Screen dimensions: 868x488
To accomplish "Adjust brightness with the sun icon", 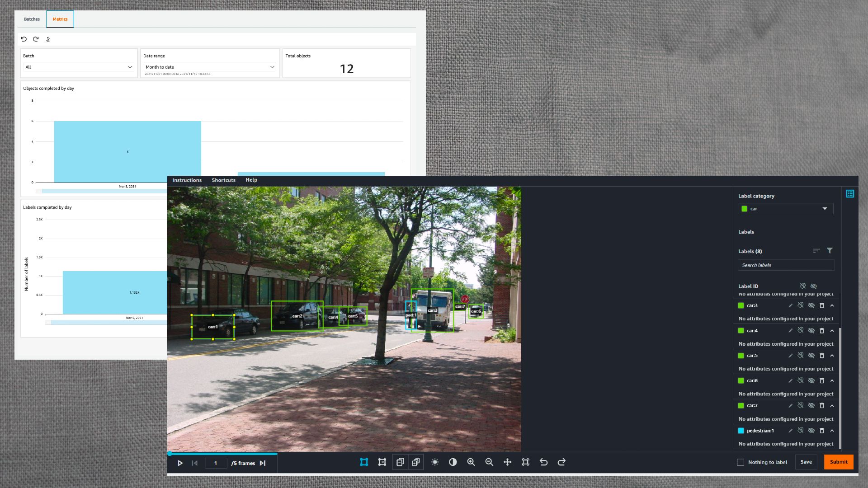I will [x=435, y=462].
